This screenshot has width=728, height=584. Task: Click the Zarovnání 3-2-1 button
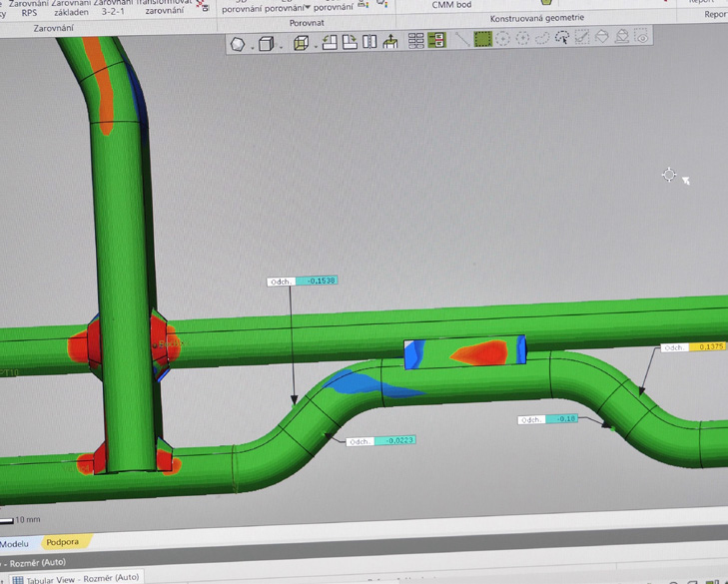[113, 9]
